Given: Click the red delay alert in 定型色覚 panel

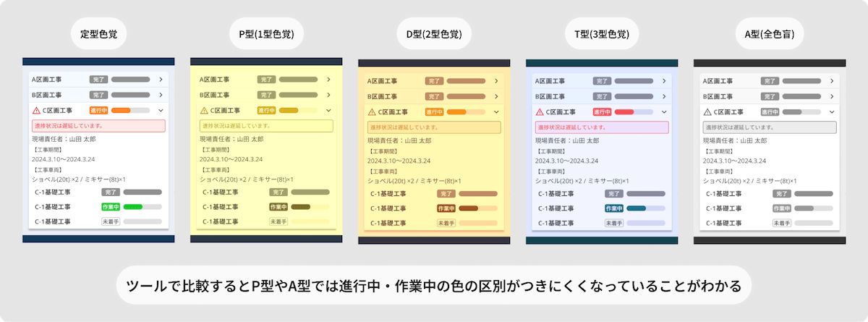Looking at the screenshot, I should [98, 126].
